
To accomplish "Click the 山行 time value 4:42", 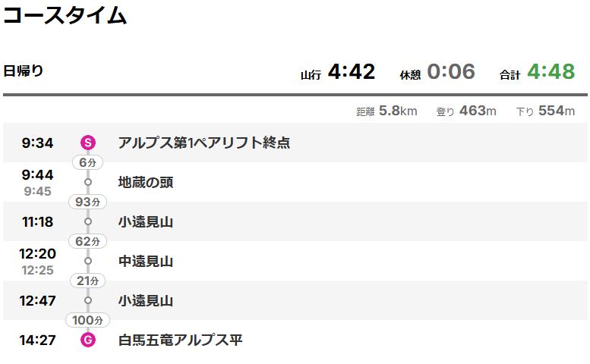I will click(352, 71).
